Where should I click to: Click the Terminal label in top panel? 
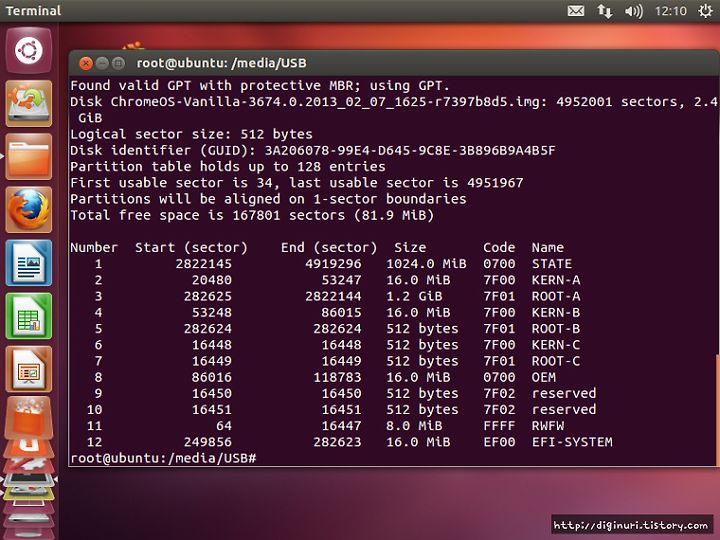pos(33,11)
